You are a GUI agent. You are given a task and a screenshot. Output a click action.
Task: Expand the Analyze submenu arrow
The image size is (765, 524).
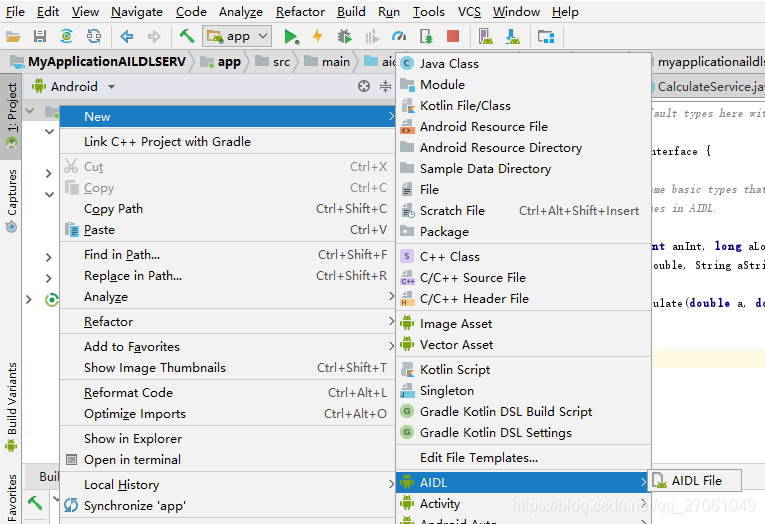391,296
